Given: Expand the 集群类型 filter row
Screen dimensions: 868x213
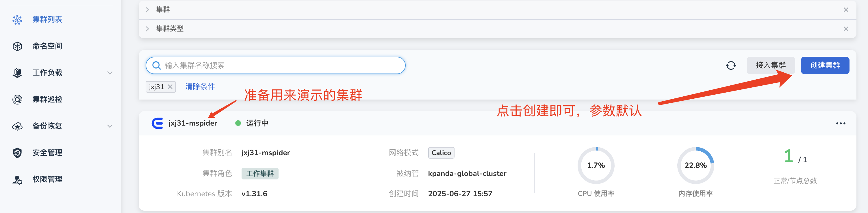Looking at the screenshot, I should [147, 29].
